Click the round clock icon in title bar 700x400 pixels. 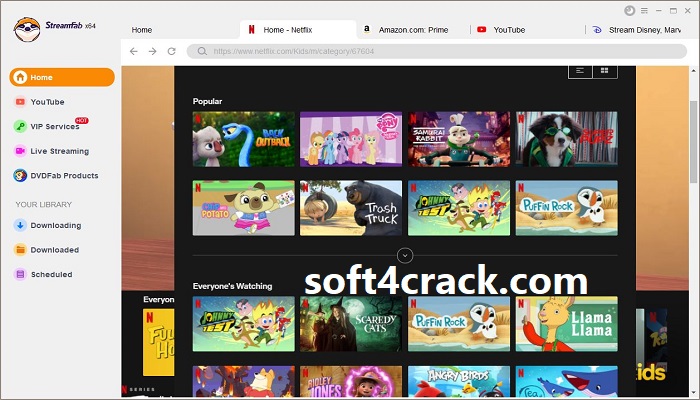pos(629,10)
